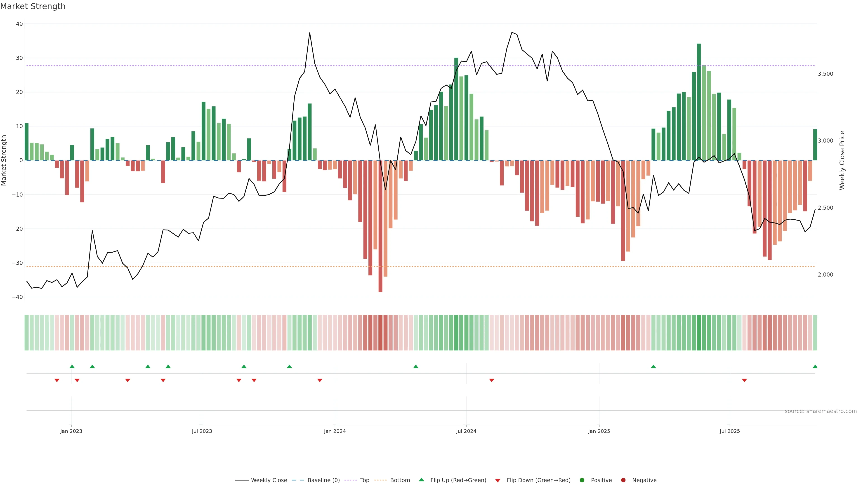Click the last green flip-up triangle marker

click(x=815, y=366)
